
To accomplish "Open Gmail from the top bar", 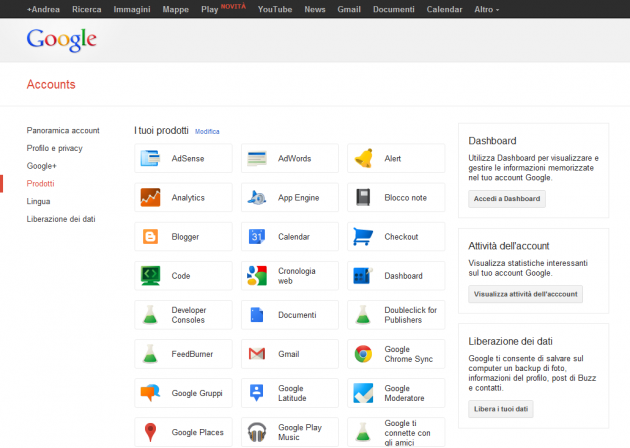I will pyautogui.click(x=349, y=9).
